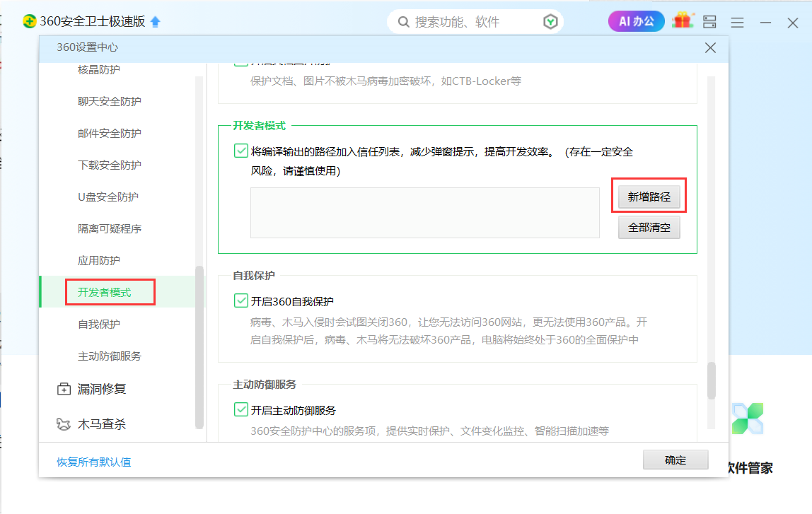
Task: Click the sidebar vertical scrollbar thumb
Action: (x=199, y=347)
